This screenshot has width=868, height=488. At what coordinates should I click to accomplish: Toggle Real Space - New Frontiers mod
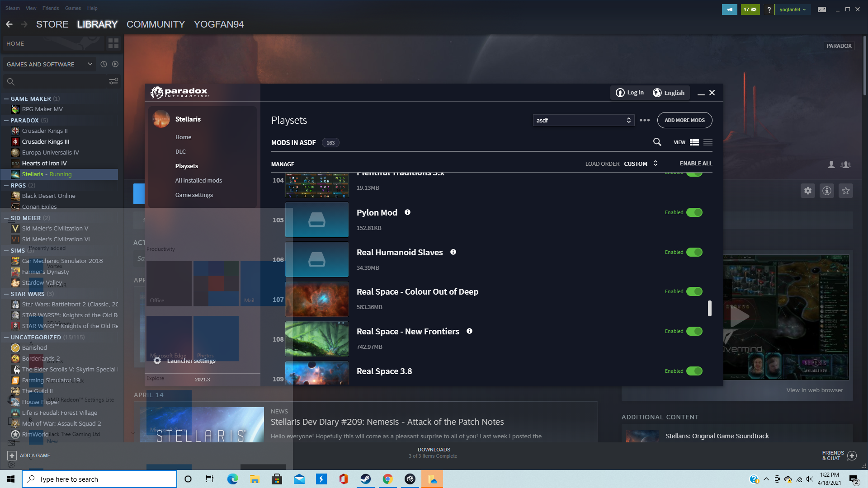(x=694, y=331)
